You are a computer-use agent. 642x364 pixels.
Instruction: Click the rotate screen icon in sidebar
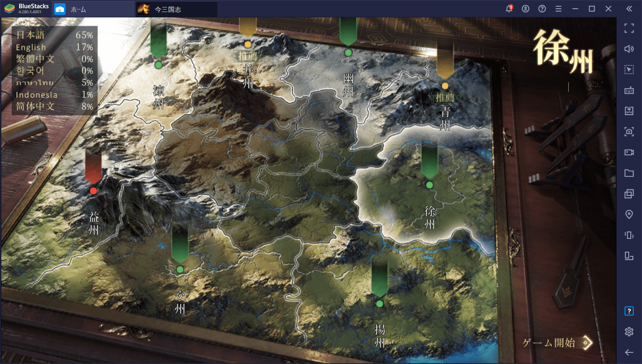click(629, 256)
